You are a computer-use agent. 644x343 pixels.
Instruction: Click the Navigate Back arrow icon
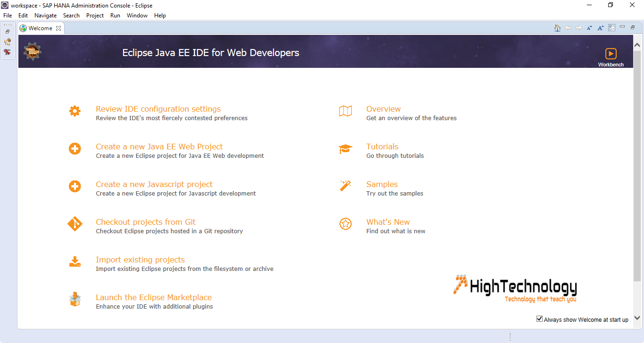pyautogui.click(x=568, y=28)
